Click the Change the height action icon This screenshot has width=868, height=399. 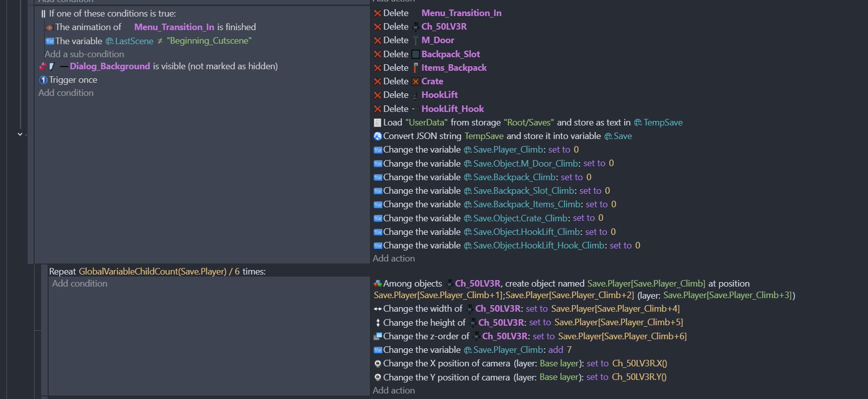coord(378,323)
